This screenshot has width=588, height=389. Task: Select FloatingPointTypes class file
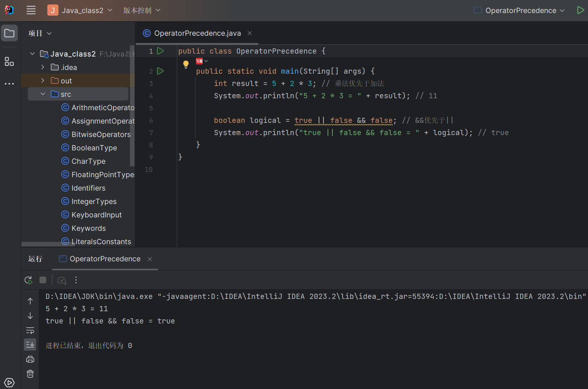click(98, 175)
